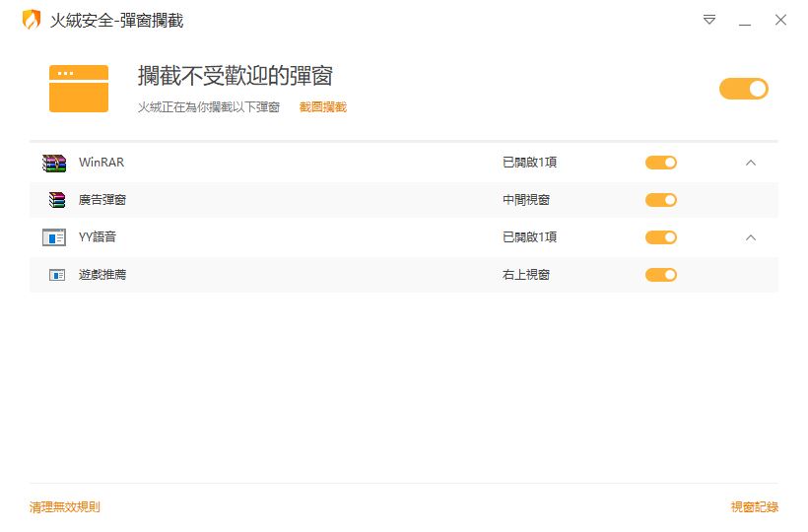Turn off 廣告彈窗 blocking toggle
This screenshot has height=532, width=808.
click(660, 200)
